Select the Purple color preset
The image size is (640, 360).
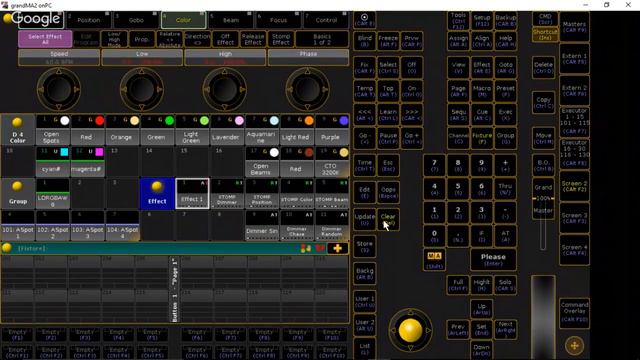tap(331, 130)
